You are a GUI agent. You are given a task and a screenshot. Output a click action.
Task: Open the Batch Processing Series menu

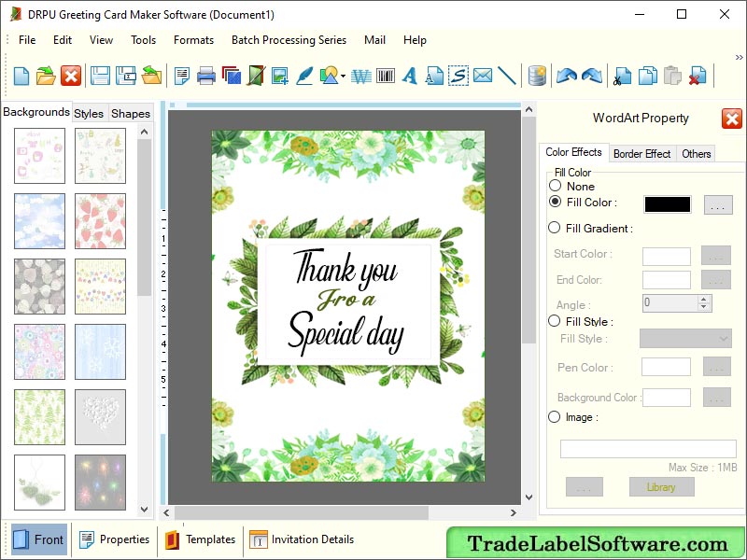click(289, 40)
